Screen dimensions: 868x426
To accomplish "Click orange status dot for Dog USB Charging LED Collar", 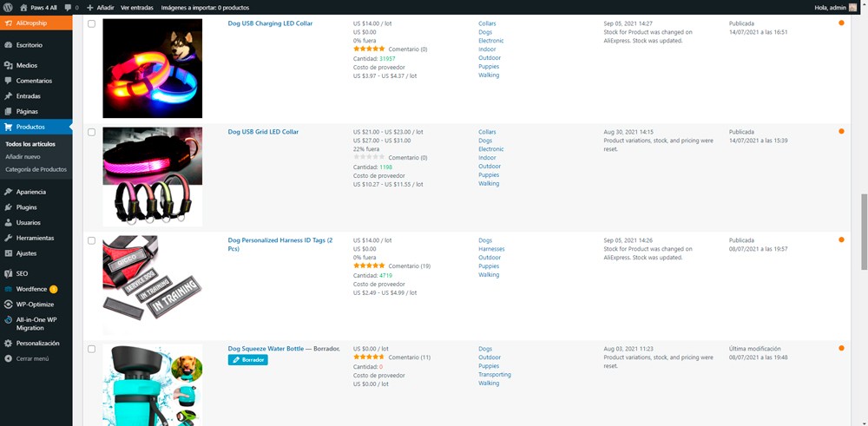I will pyautogui.click(x=841, y=23).
